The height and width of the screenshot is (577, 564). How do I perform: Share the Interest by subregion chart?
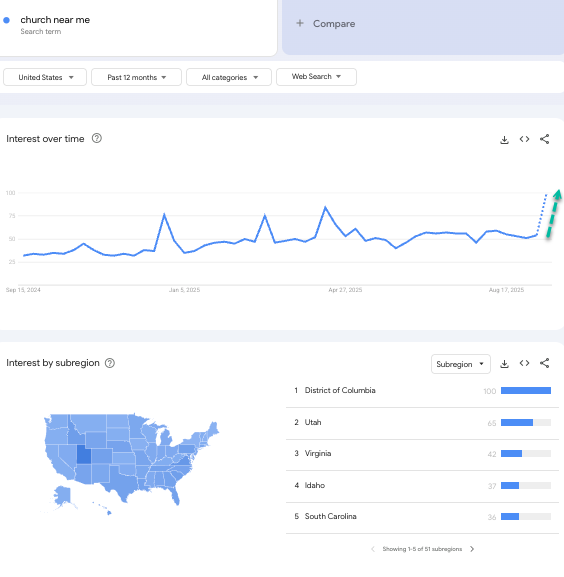(x=545, y=363)
